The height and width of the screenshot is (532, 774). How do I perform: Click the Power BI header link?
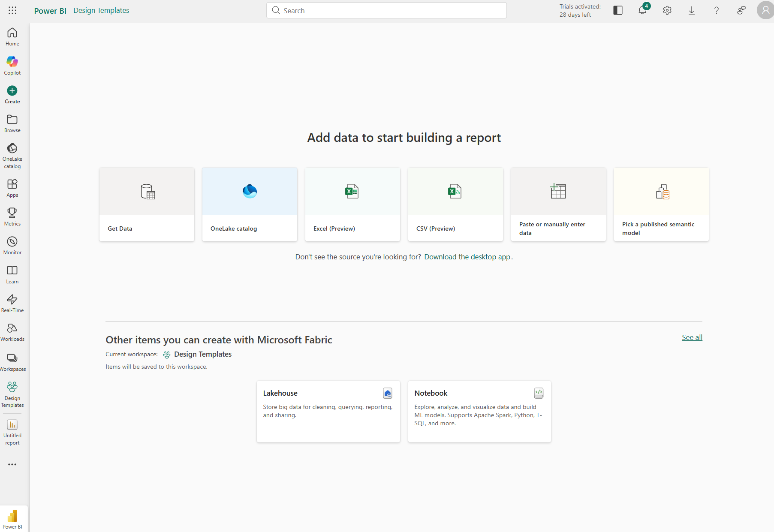[50, 11]
